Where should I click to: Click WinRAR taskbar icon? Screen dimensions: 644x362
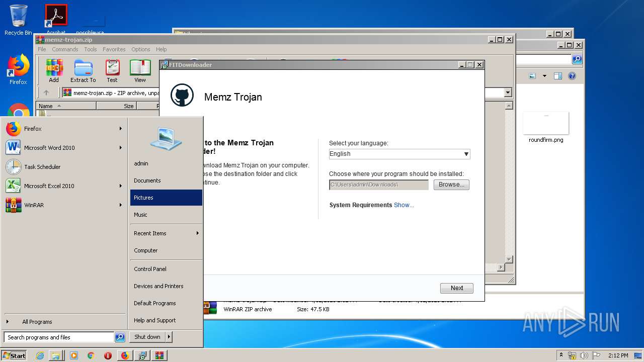[x=159, y=355]
